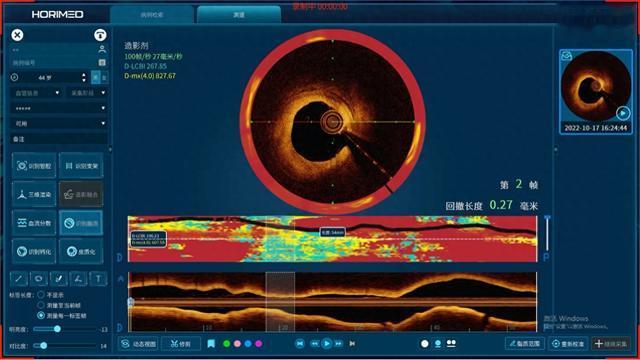This screenshot has height=360, width=640.
Task: Click the 识别钙化 calcification detection button
Action: point(34,251)
